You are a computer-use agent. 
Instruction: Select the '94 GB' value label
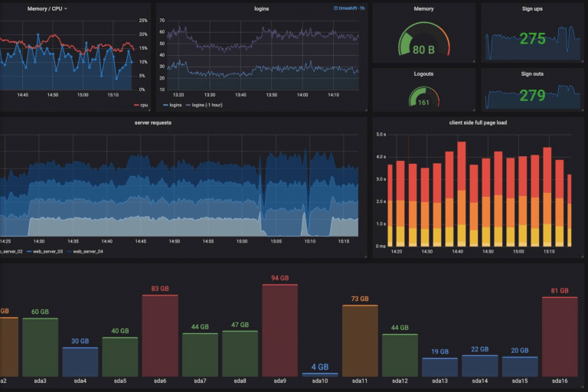pos(279,278)
